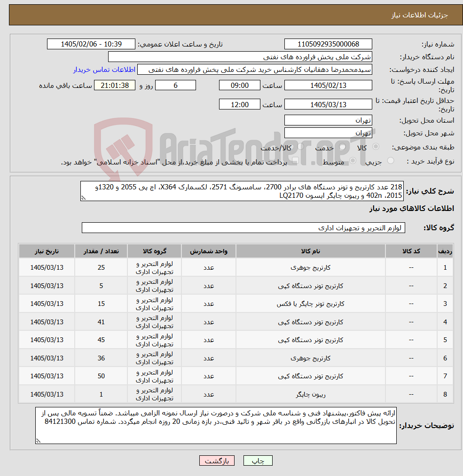Screen dimensions: 463x476
Task: Click the row number 5 cell
Action: (x=445, y=340)
